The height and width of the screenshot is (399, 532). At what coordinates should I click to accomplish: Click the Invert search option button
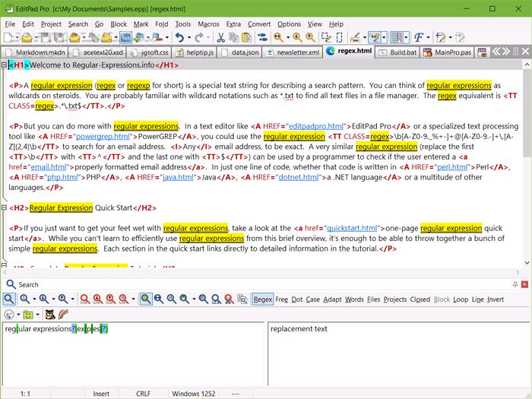[495, 299]
